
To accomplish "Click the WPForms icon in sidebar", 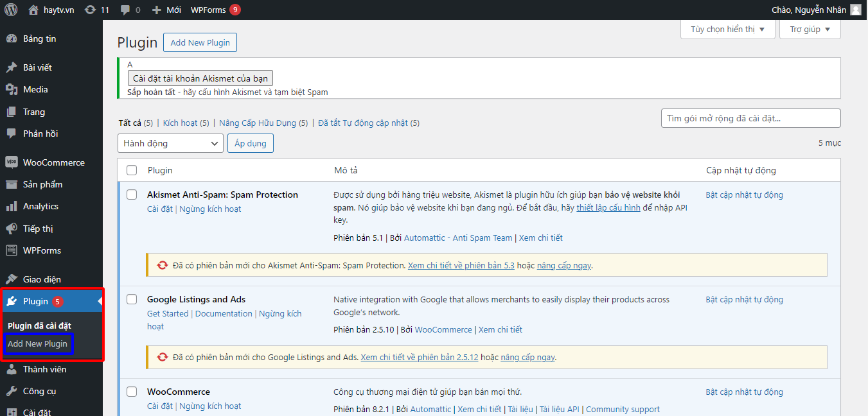I will point(12,250).
